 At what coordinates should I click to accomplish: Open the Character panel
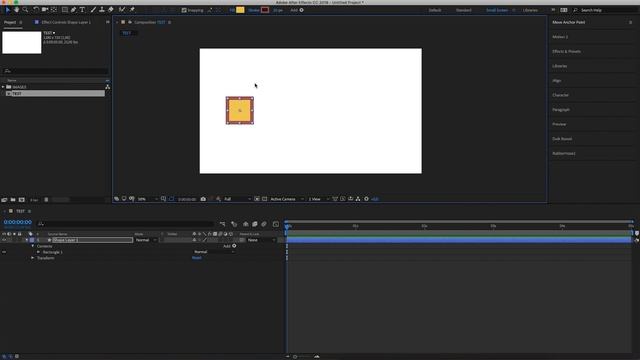[560, 95]
